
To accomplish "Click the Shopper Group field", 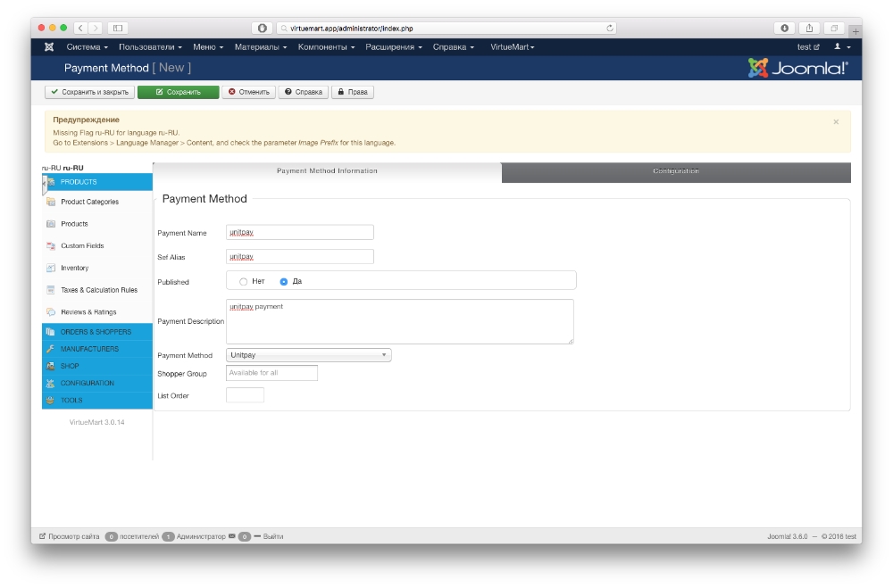I will (x=271, y=373).
